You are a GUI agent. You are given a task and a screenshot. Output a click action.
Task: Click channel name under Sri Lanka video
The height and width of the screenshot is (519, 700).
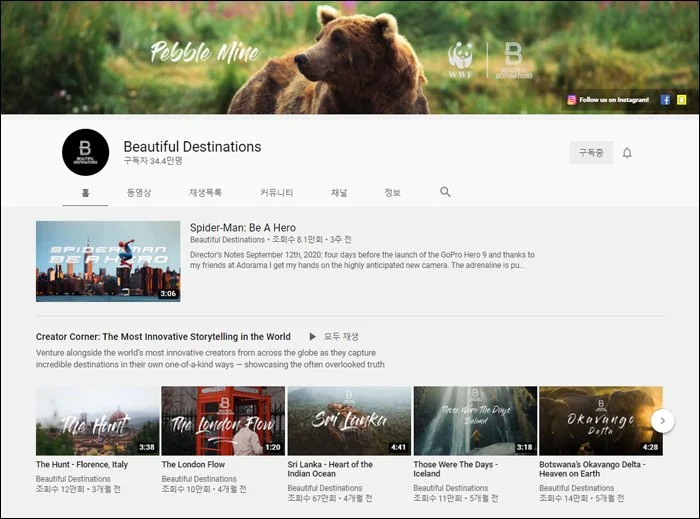[x=325, y=488]
